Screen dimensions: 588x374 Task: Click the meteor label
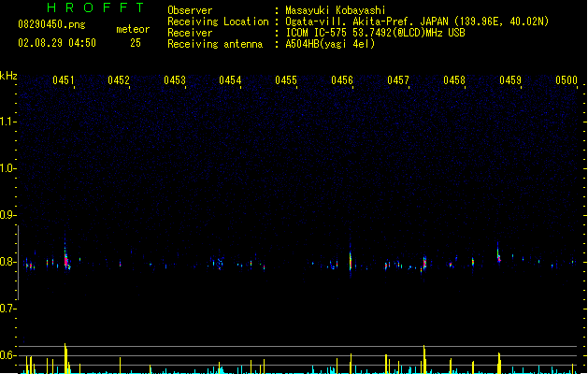(x=133, y=29)
